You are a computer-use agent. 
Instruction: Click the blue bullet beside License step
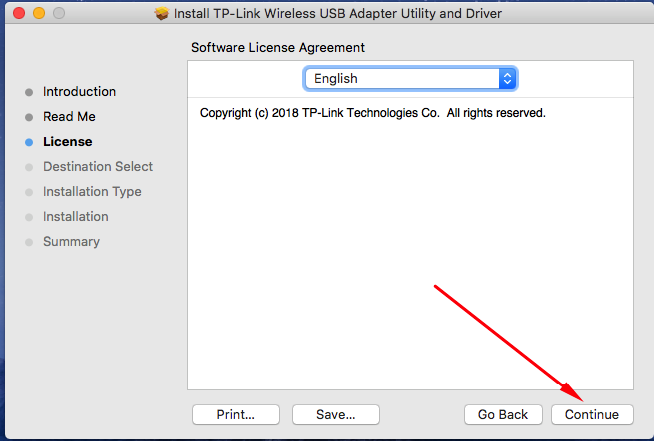click(29, 142)
